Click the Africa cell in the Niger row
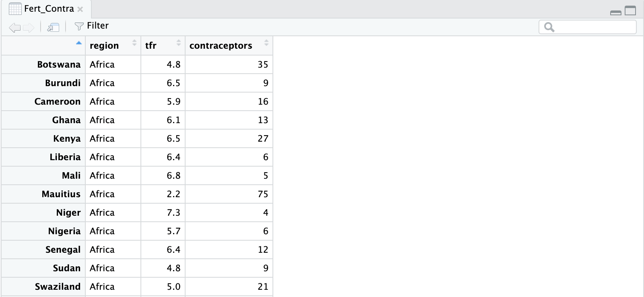The width and height of the screenshot is (644, 297). pos(102,212)
